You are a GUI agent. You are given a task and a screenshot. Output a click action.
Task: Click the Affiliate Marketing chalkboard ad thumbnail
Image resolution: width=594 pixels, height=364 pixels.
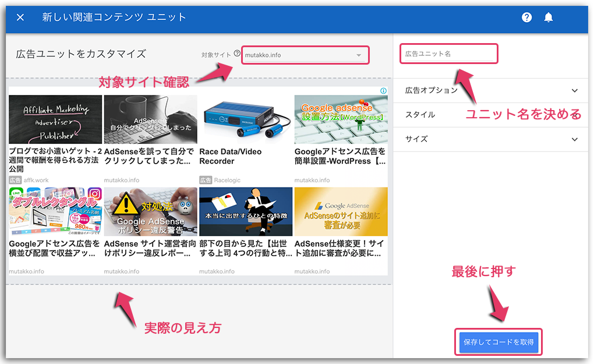coord(55,119)
